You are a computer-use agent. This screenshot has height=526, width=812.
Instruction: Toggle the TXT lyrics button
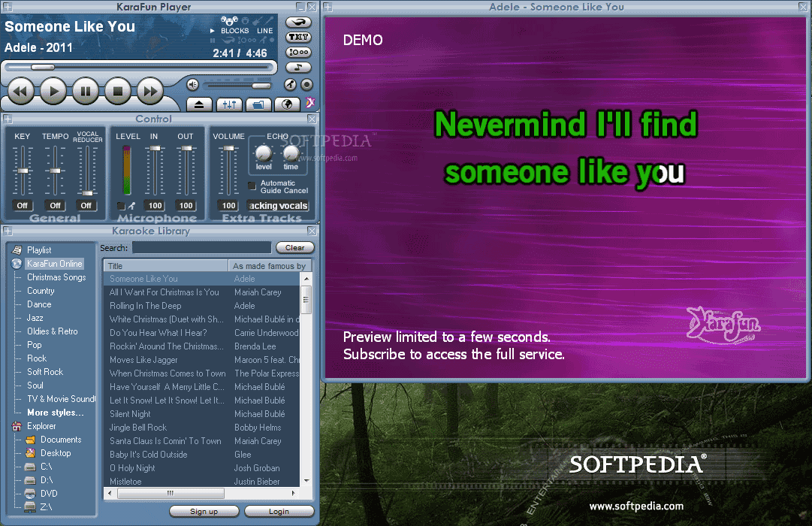298,38
